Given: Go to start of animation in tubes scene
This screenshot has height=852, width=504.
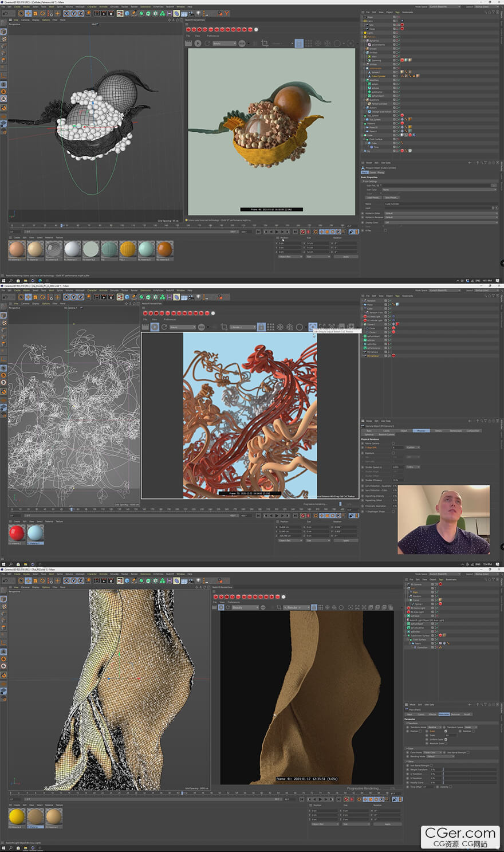Looking at the screenshot, I should (259, 516).
